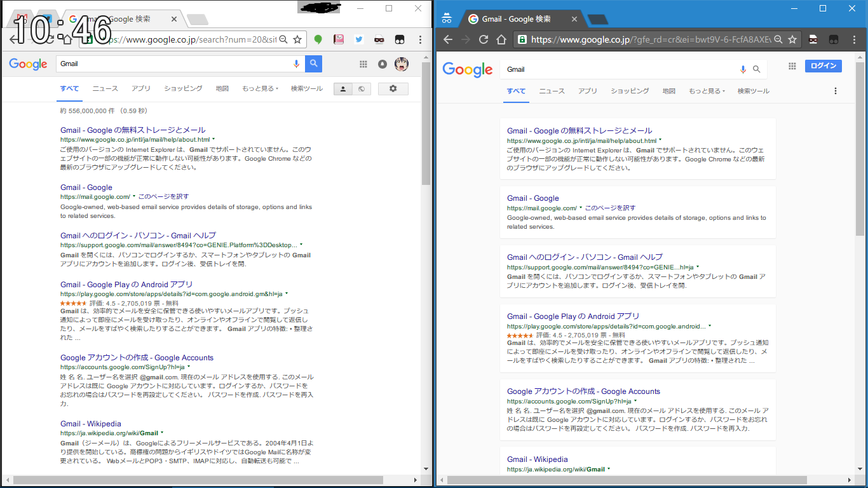Focus the Gmail search box in the light window
The width and height of the screenshot is (868, 488).
click(173, 64)
